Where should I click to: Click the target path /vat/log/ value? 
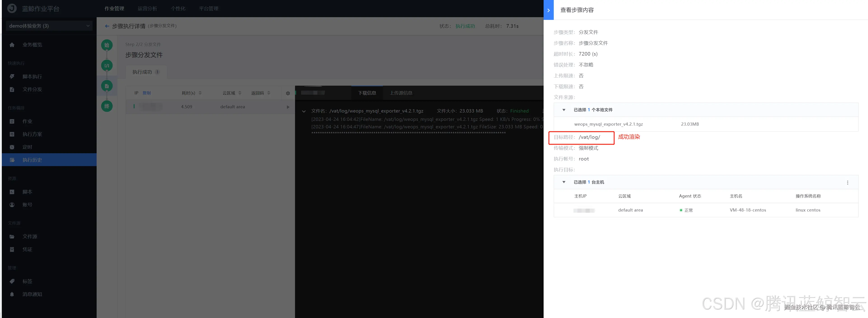589,137
